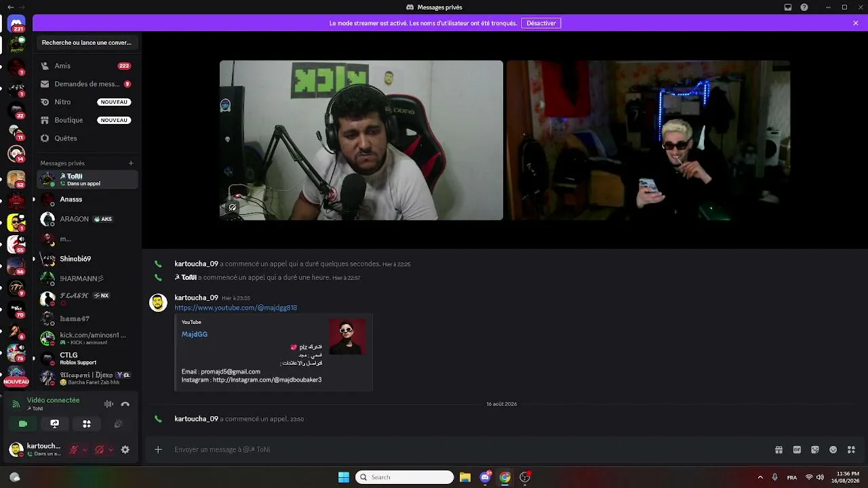The height and width of the screenshot is (488, 868).
Task: Open the Nitro page
Action: (x=87, y=102)
